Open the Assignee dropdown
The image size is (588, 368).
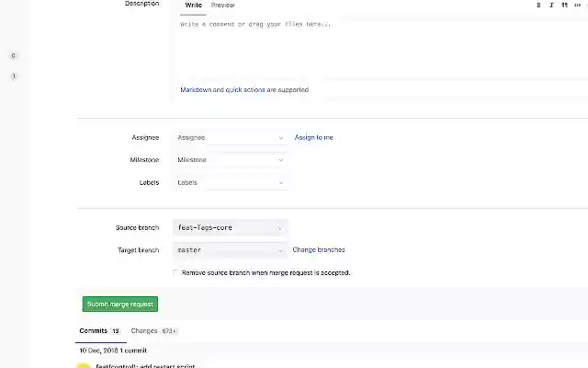[x=231, y=137]
